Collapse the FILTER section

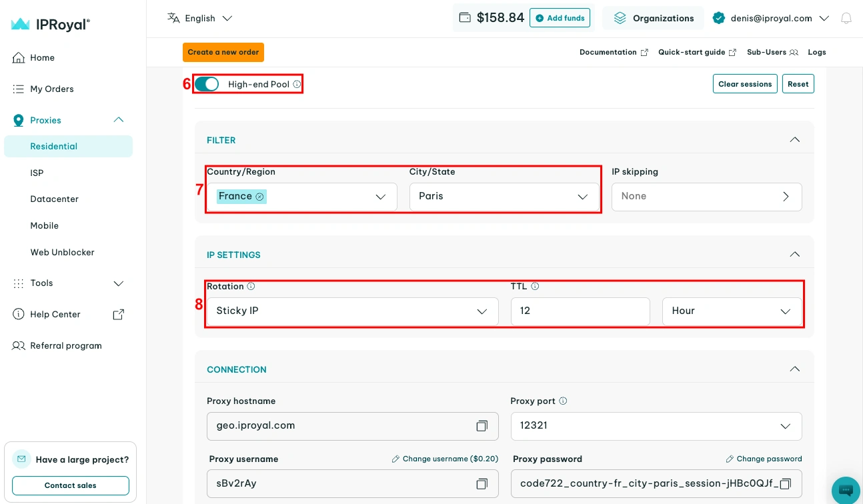pyautogui.click(x=794, y=140)
